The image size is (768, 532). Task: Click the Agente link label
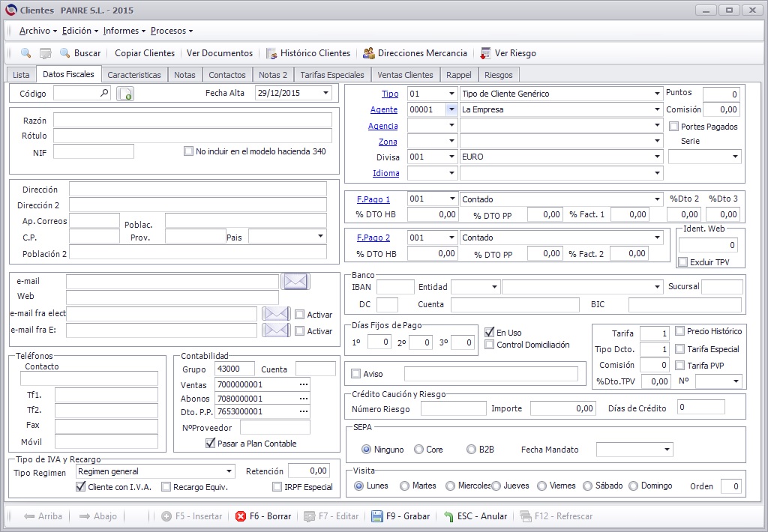click(x=383, y=109)
